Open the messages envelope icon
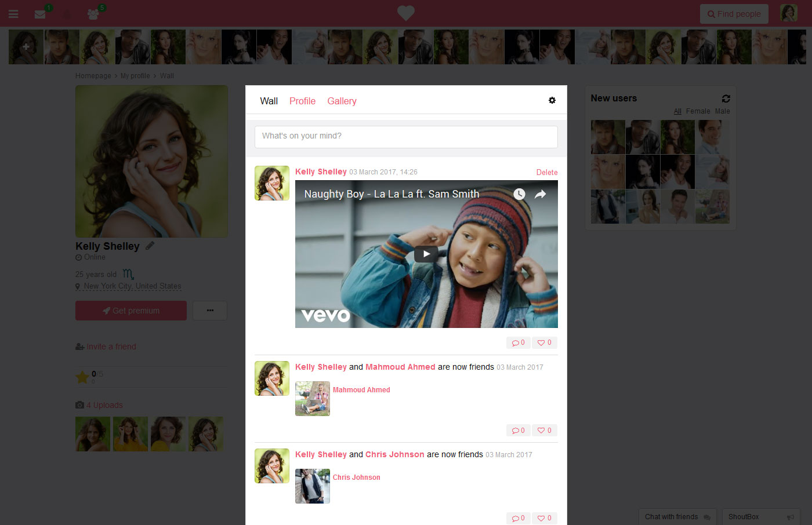The image size is (812, 525). tap(40, 14)
